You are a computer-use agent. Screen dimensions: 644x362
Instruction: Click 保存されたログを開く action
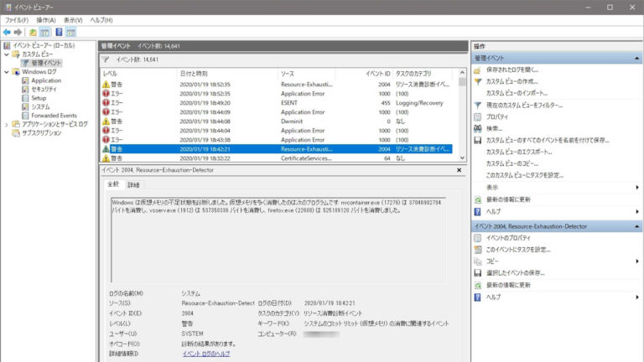pos(512,70)
